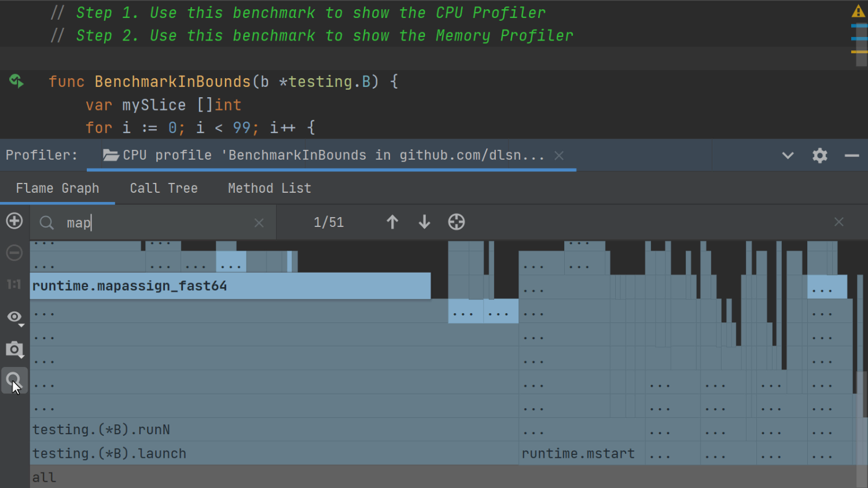Capture flame graph with camera icon
The width and height of the screenshot is (868, 488).
tap(14, 349)
